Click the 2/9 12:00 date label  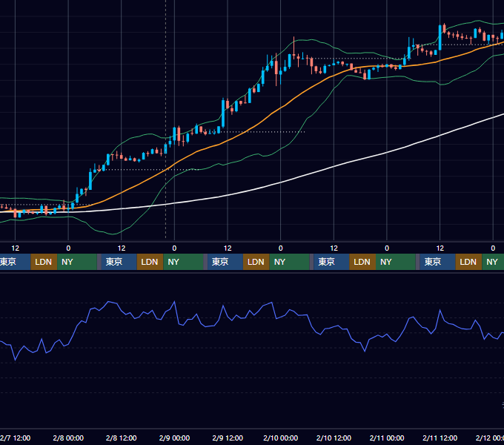[228, 438]
